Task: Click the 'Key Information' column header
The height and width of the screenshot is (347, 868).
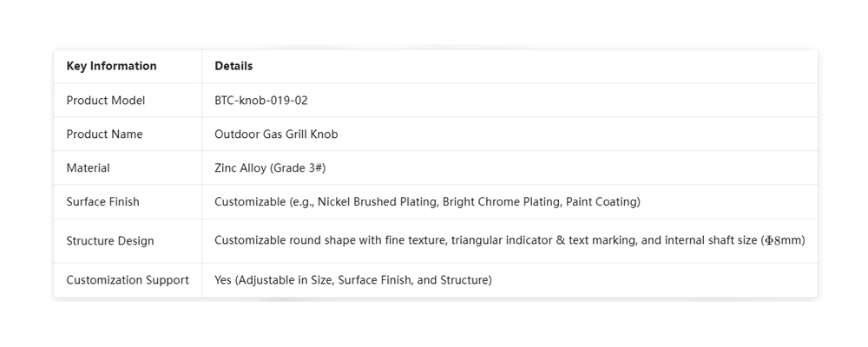Action: 111,66
